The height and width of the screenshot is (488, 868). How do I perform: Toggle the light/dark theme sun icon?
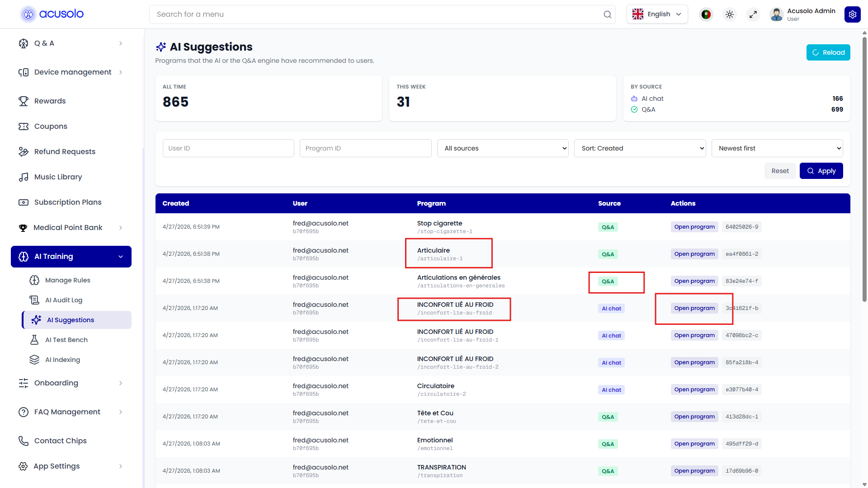[x=730, y=14]
